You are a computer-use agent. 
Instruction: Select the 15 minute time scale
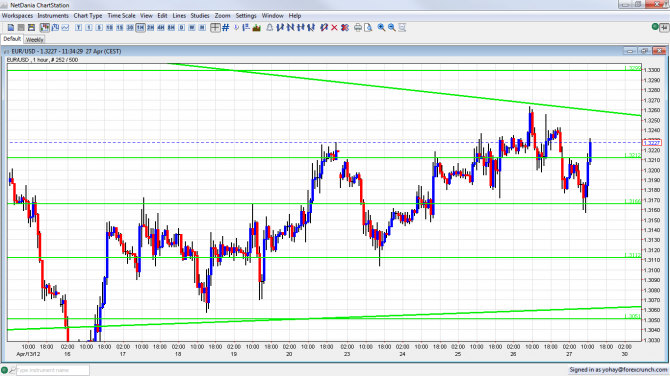tap(120, 28)
